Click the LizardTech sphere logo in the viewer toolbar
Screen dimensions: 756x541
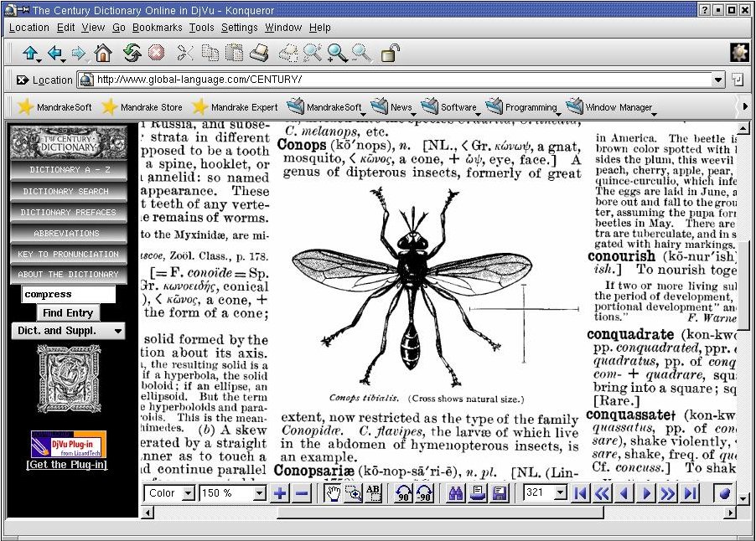coord(723,493)
